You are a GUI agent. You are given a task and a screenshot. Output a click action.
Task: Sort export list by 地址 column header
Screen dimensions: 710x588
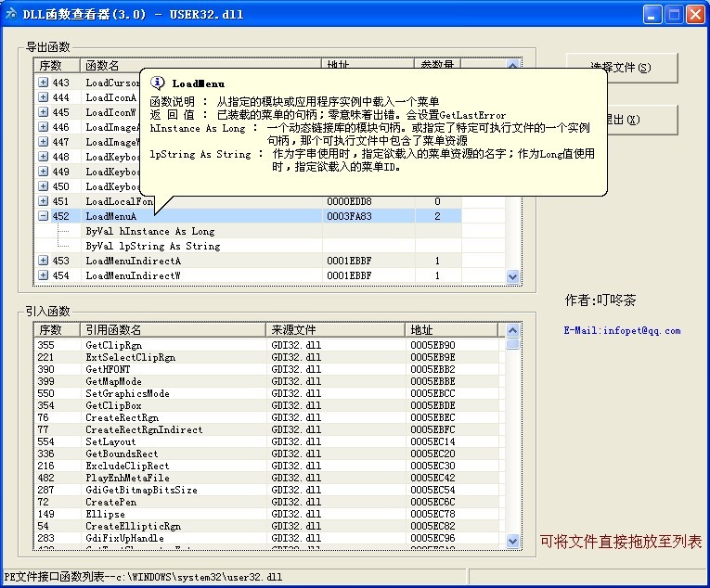coord(368,64)
